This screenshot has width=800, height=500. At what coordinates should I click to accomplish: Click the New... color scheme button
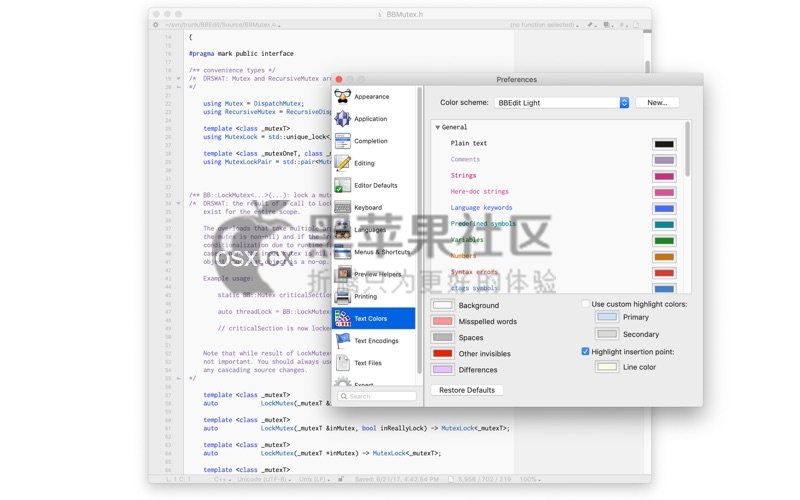657,103
